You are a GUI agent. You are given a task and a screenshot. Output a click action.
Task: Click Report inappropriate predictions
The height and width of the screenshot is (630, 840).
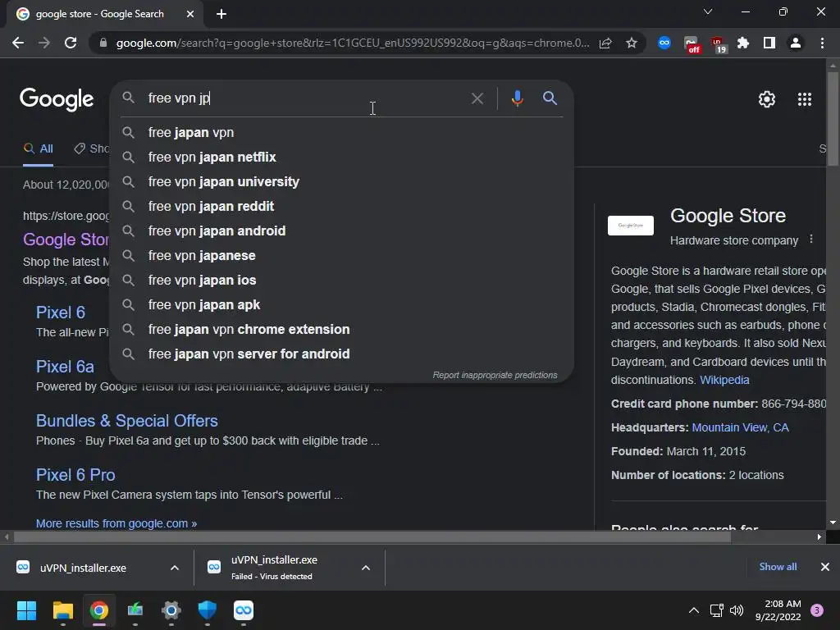click(x=495, y=375)
